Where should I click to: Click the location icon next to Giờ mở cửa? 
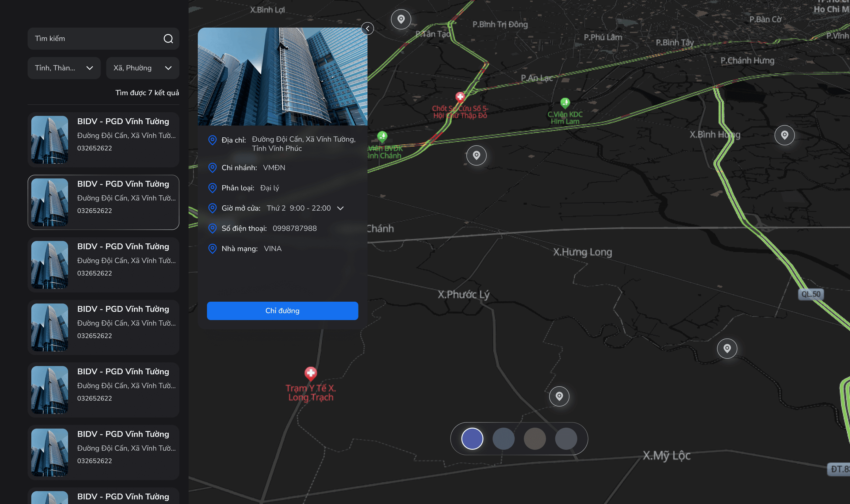212,208
